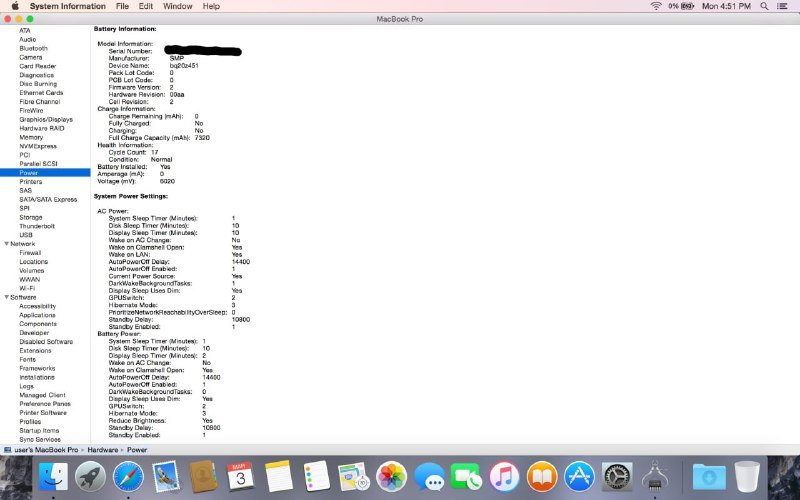
Task: Open Contacts address book icon
Action: tap(203, 477)
